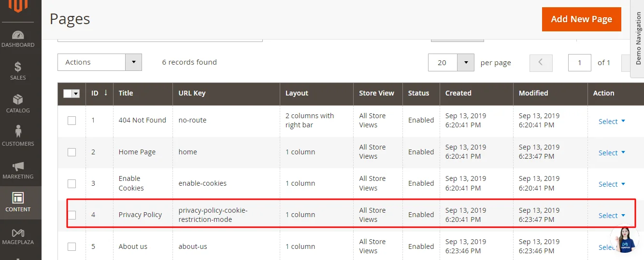Image resolution: width=644 pixels, height=260 pixels.
Task: Click the per page value field showing 20
Action: (443, 63)
